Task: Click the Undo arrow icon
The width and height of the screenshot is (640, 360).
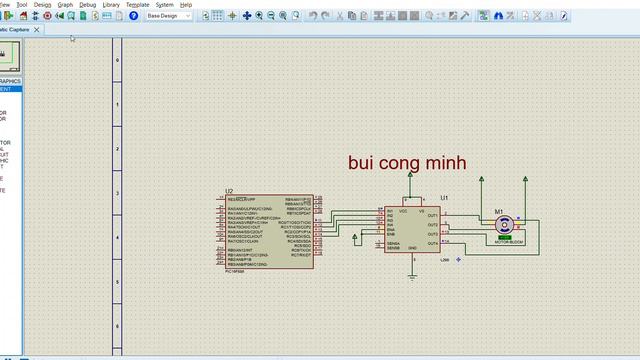Action: pos(313,16)
